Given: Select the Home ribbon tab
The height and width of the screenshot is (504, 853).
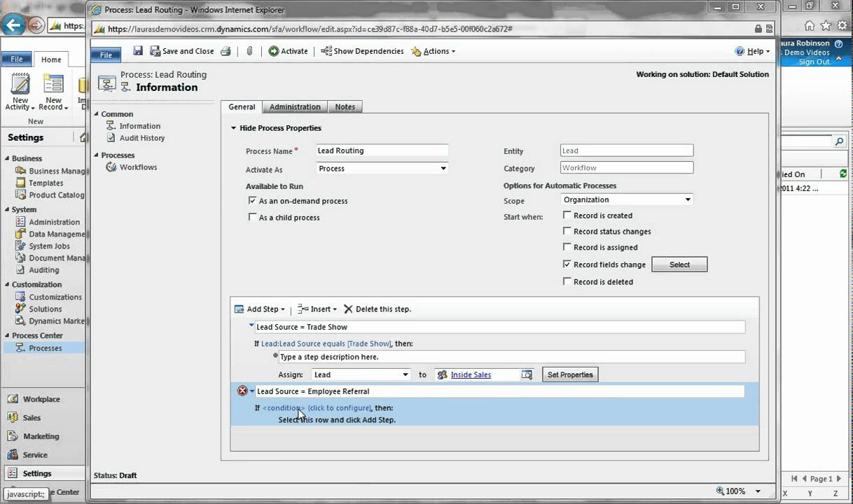Looking at the screenshot, I should (51, 59).
